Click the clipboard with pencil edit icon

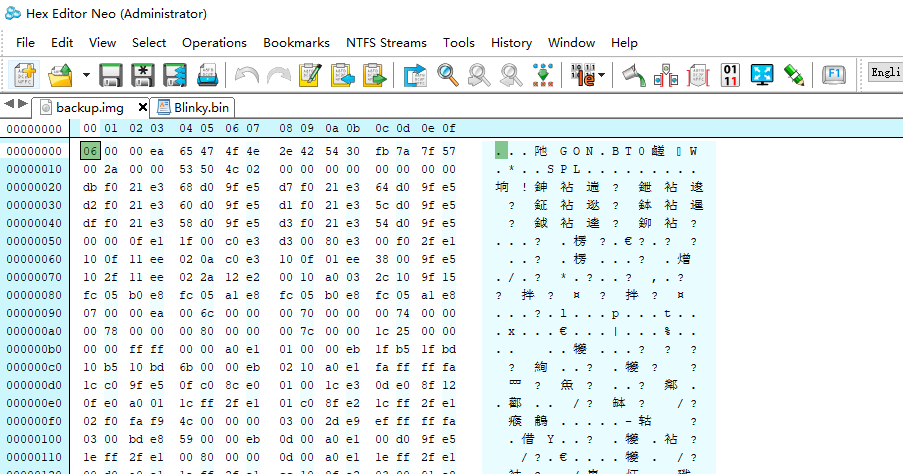click(310, 75)
